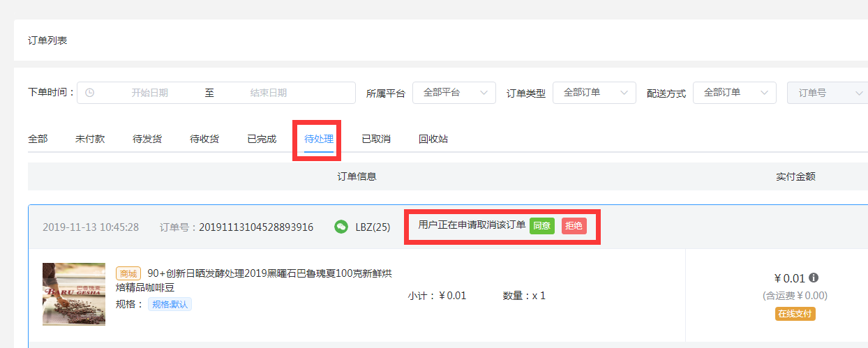Image resolution: width=868 pixels, height=348 pixels.
Task: Click the 小计：¥0.01 subtotal text
Action: 437,296
